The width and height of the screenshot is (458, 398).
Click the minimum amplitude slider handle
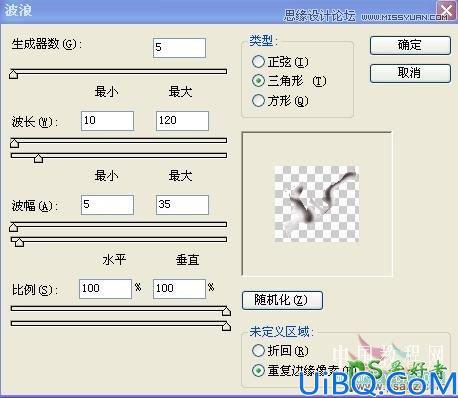(x=14, y=227)
